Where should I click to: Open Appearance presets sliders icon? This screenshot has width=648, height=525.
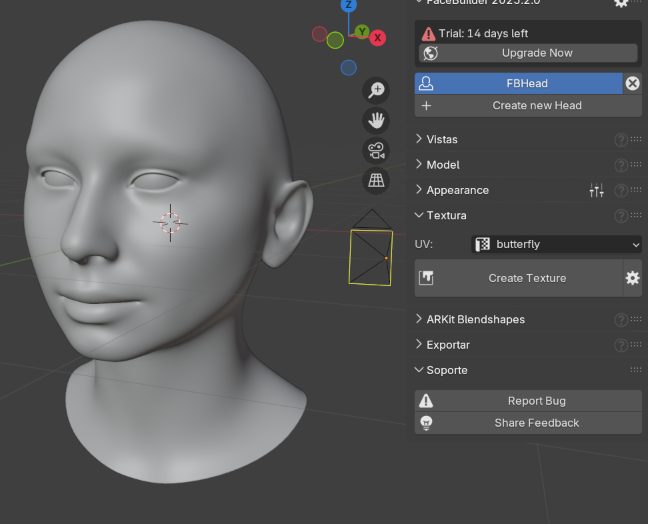[597, 190]
